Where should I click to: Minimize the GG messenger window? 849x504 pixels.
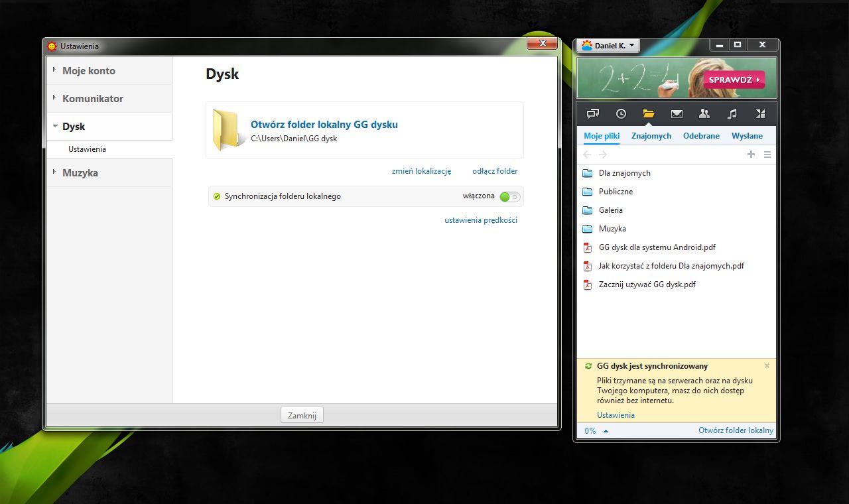(719, 44)
